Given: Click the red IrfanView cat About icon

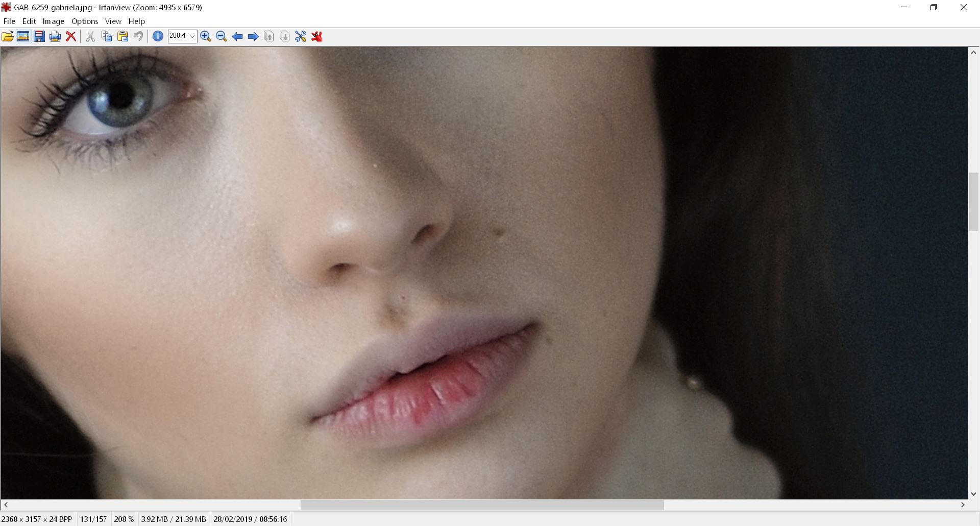Looking at the screenshot, I should [x=317, y=36].
